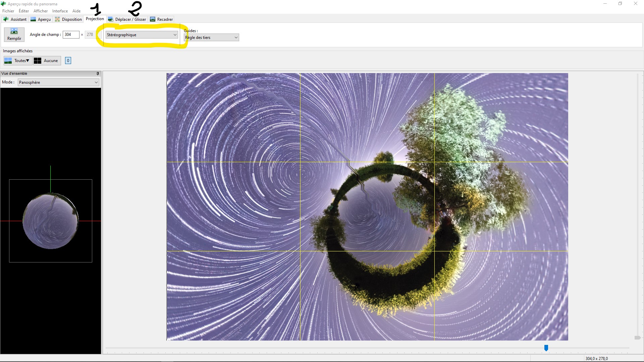
Task: Click the horizontal field of view slider handle
Action: pos(546,348)
